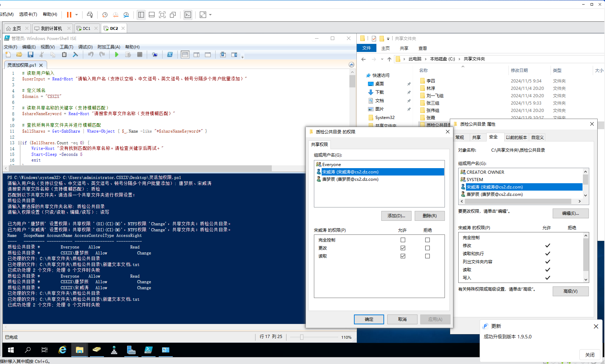The width and height of the screenshot is (605, 364).
Task: Click Send Ctrl+Alt+Del icon in VMware toolbar
Action: 90,15
